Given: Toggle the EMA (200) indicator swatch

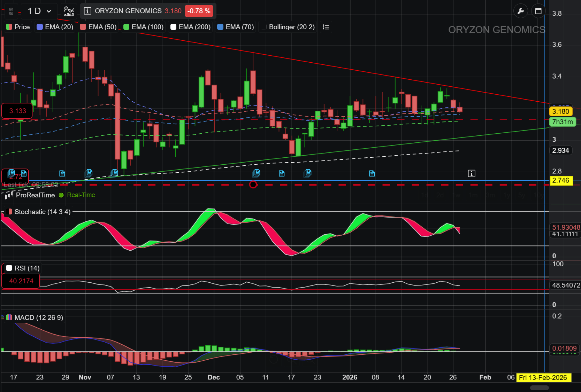Looking at the screenshot, I should pyautogui.click(x=173, y=27).
